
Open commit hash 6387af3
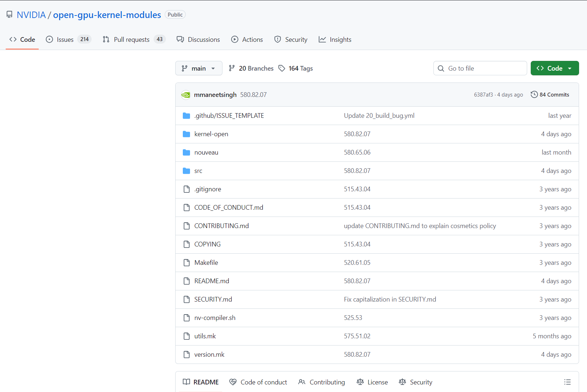coord(483,94)
